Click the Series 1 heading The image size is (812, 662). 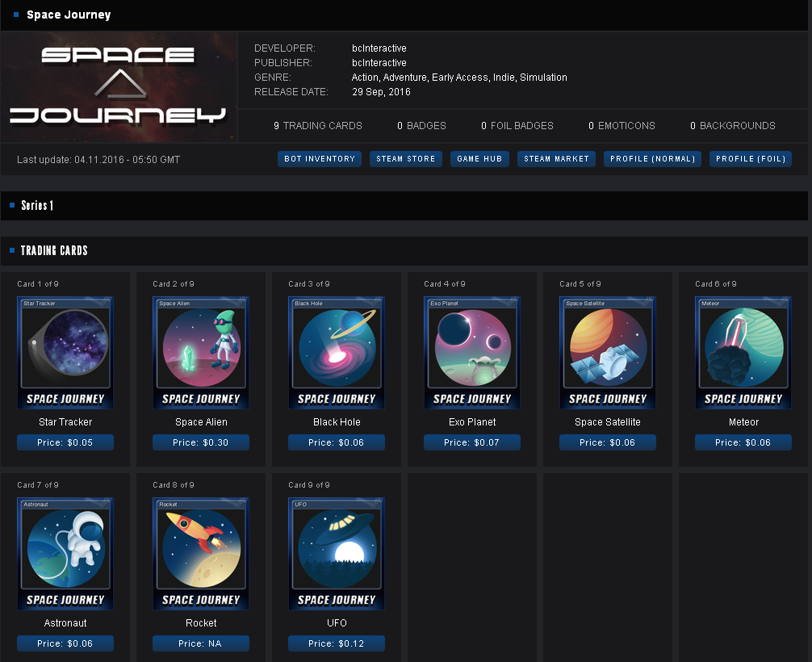[x=37, y=206]
